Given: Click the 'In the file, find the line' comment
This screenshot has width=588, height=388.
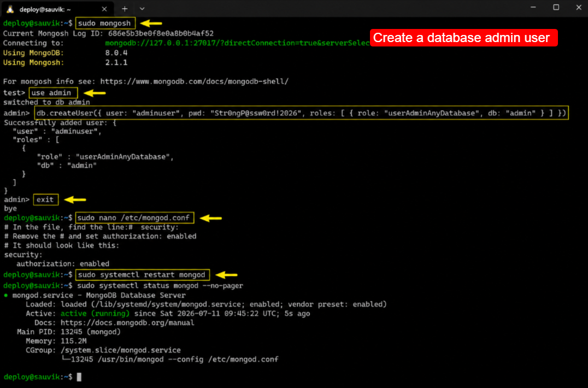Looking at the screenshot, I should point(91,227).
